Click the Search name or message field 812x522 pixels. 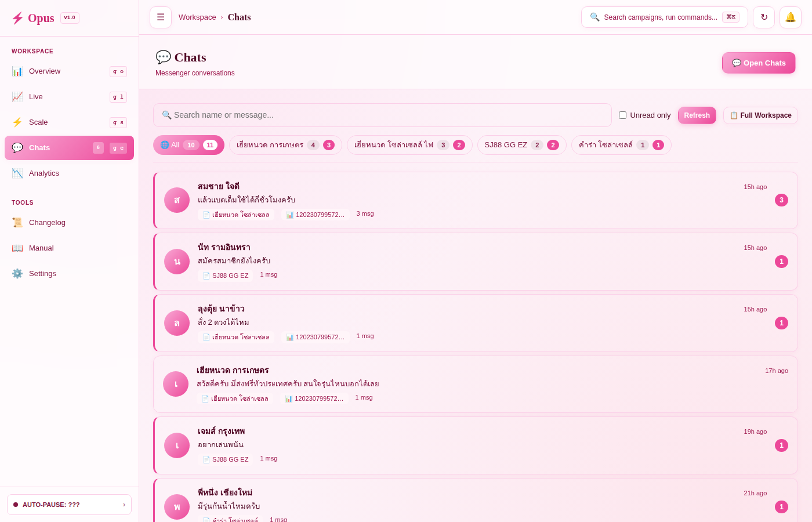(x=382, y=115)
